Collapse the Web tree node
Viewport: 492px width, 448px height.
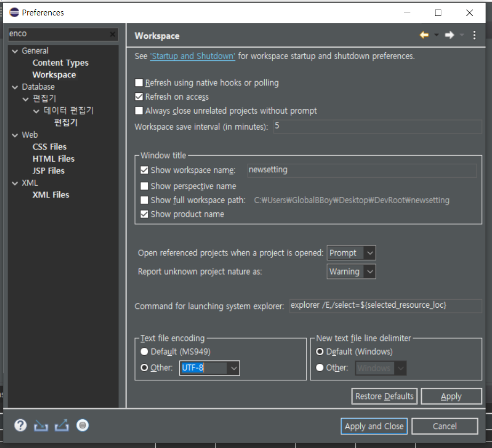pyautogui.click(x=15, y=135)
